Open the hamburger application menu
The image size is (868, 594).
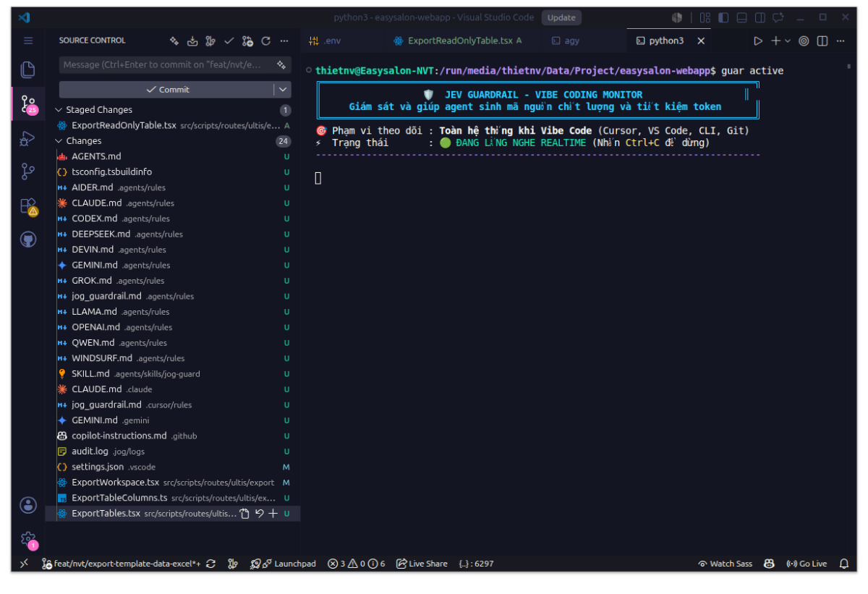27,41
